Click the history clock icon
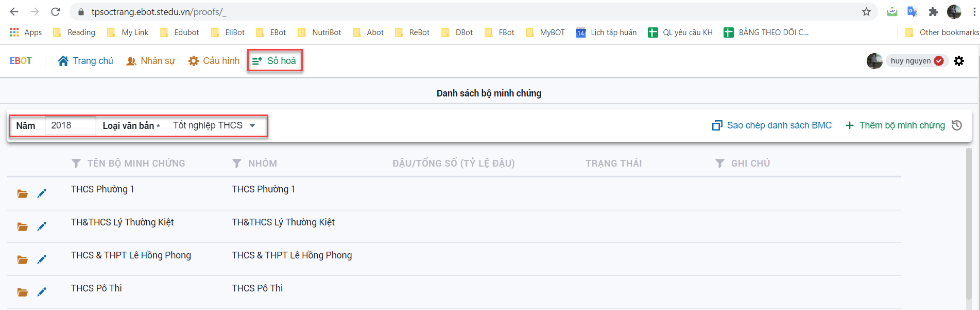Image resolution: width=980 pixels, height=310 pixels. pos(957,125)
